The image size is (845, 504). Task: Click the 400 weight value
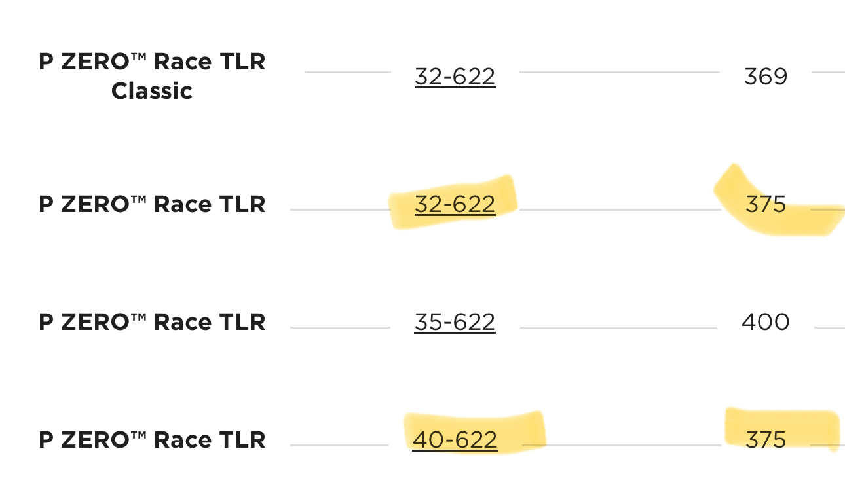(x=765, y=322)
